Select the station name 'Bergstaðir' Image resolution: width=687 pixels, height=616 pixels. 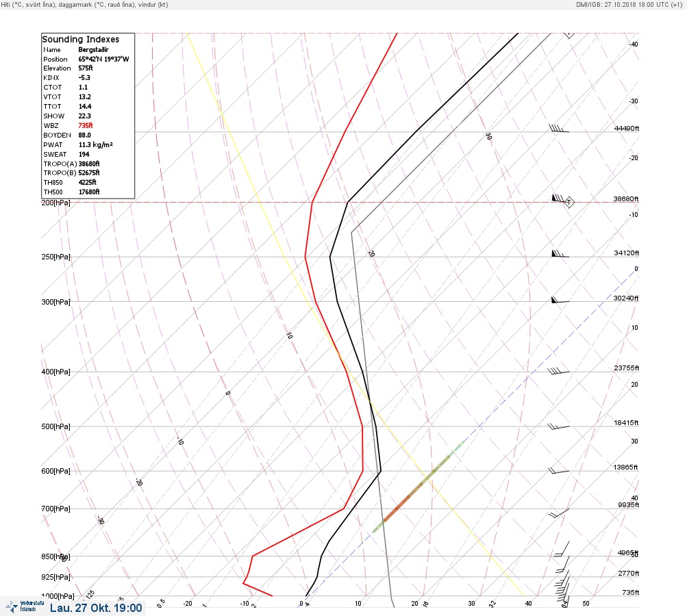click(93, 50)
